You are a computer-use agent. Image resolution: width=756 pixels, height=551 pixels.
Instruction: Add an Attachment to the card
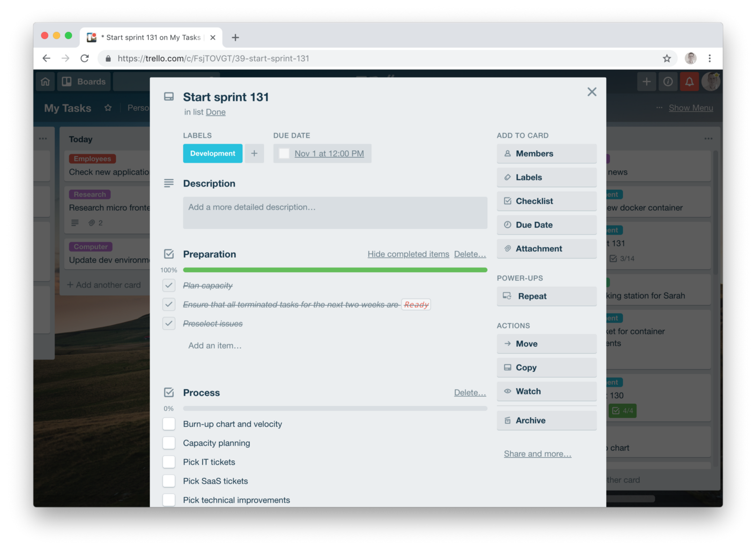pyautogui.click(x=546, y=249)
